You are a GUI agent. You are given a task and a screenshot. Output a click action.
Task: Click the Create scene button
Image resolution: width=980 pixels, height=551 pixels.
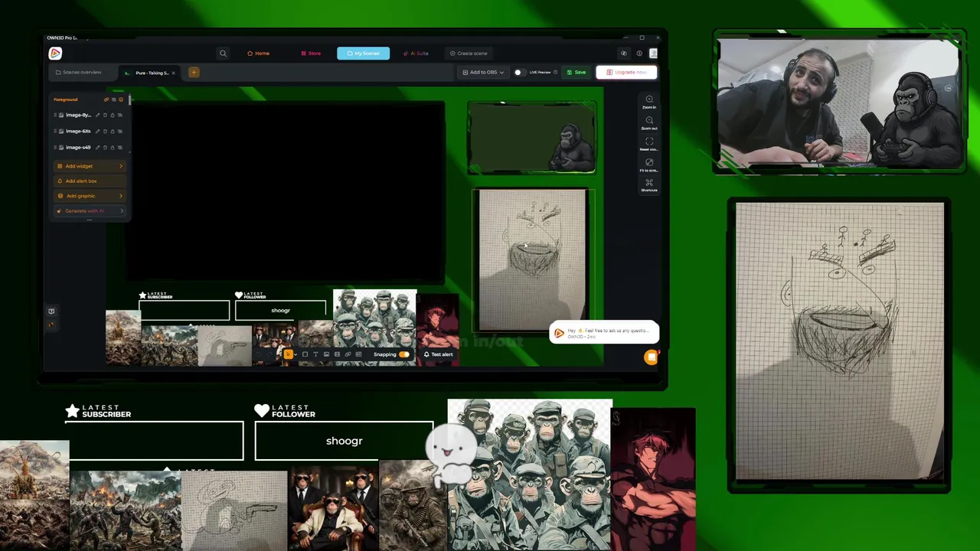coord(469,54)
